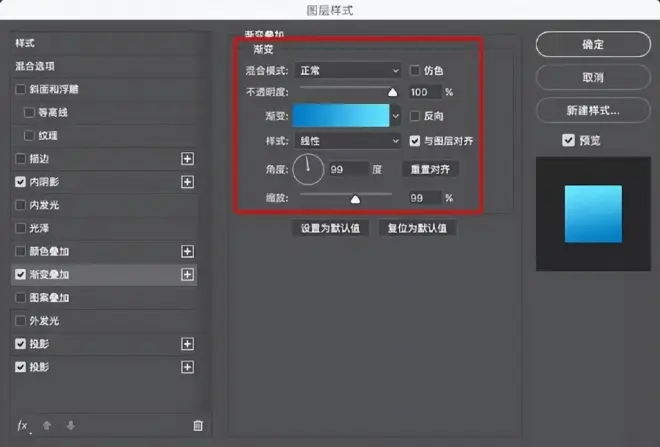Screen dimensions: 660x447
Task: Uncheck 内阴影 checkbox
Action: (20, 182)
